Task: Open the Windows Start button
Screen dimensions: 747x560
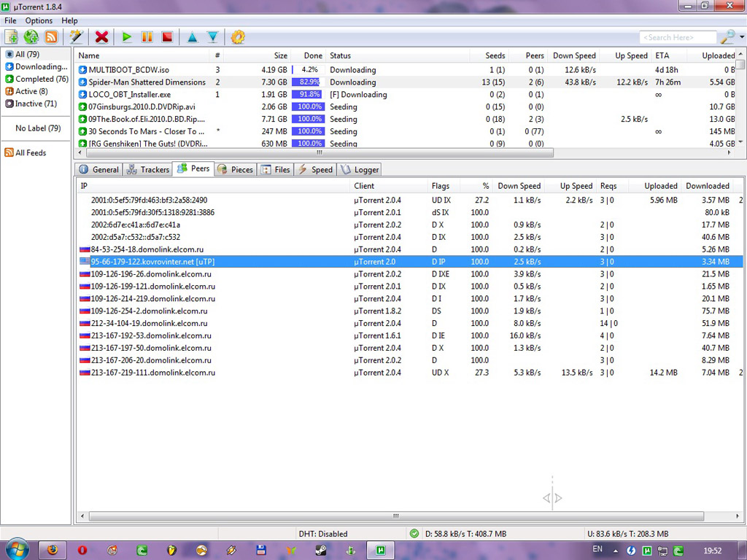Action: [17, 550]
